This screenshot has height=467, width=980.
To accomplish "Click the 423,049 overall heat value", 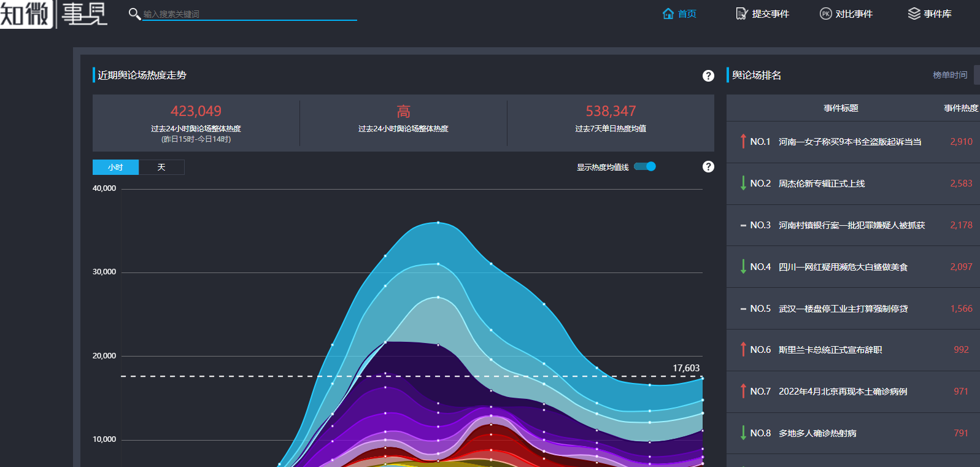I will click(x=196, y=111).
